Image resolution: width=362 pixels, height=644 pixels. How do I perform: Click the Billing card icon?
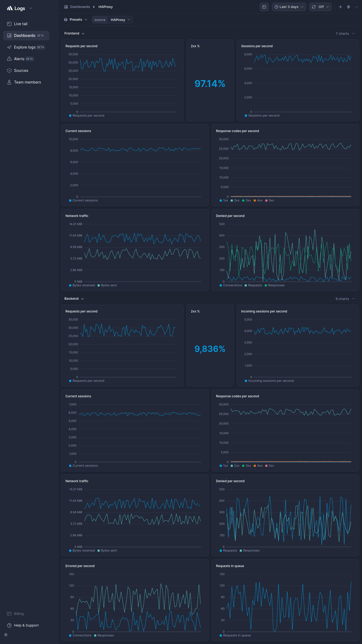[9, 614]
